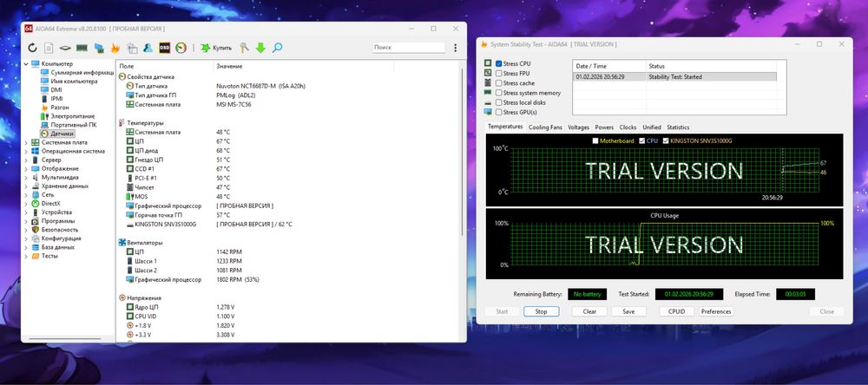Screen dimensions: 868x385
Task: Click the motherboard chip icon in toolbar
Action: pos(65,49)
